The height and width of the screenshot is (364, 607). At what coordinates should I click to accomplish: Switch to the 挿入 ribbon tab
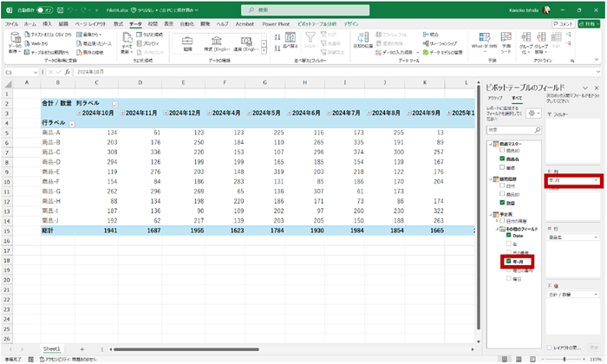click(48, 24)
